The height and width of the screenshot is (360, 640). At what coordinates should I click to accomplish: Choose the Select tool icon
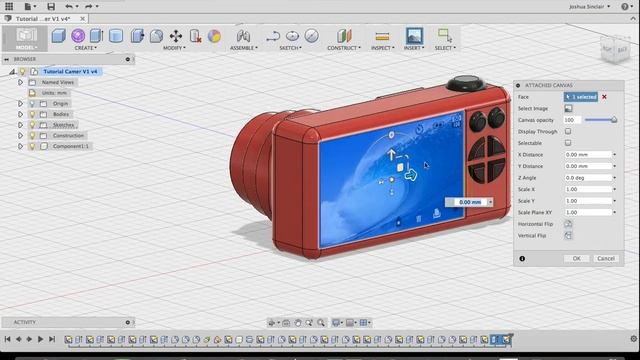[444, 36]
